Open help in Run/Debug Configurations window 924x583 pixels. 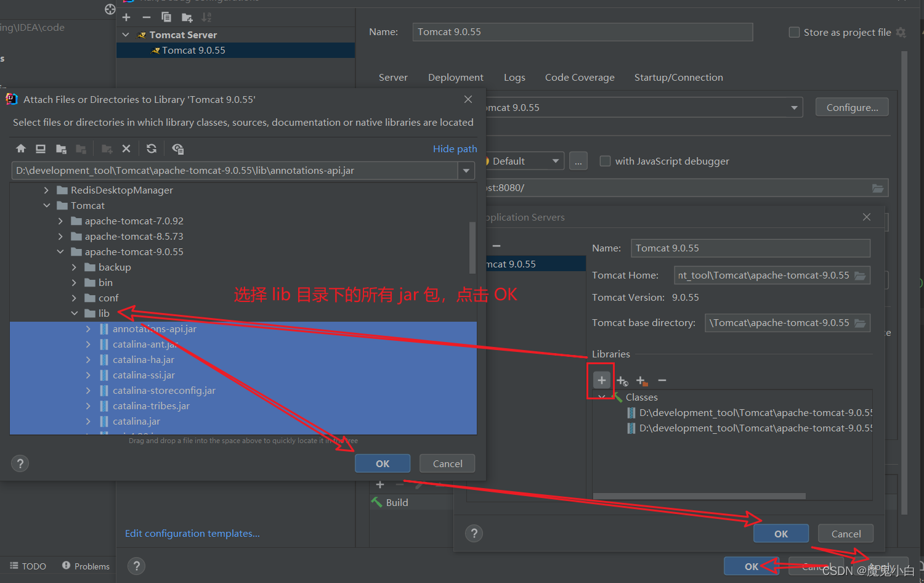pyautogui.click(x=137, y=566)
